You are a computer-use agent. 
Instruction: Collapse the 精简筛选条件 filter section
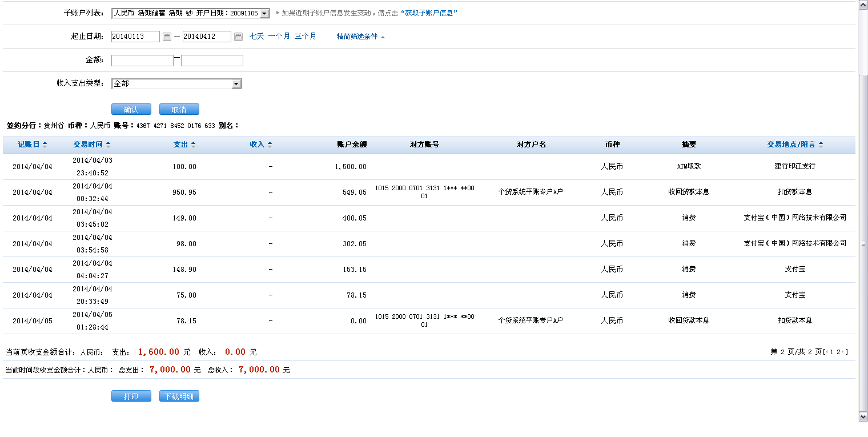coord(360,37)
